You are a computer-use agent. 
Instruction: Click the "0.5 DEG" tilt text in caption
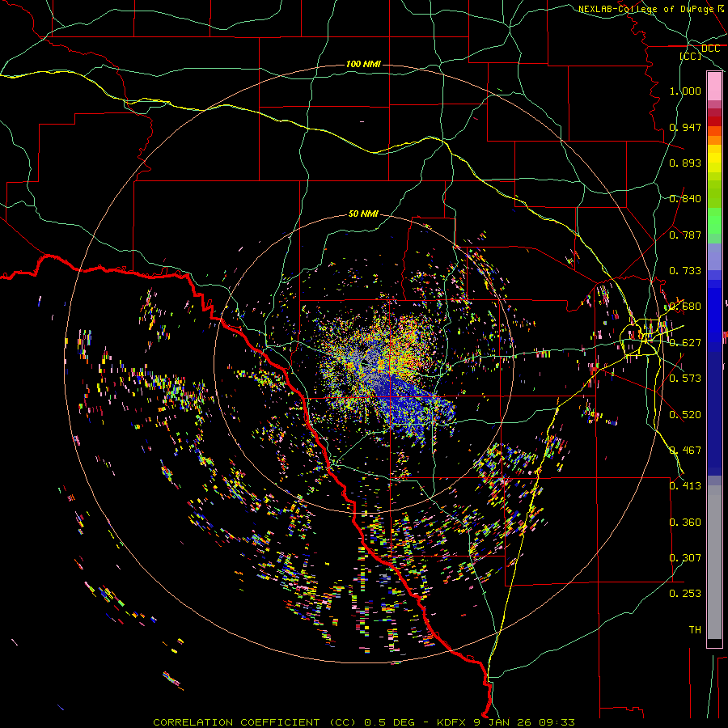point(389,722)
